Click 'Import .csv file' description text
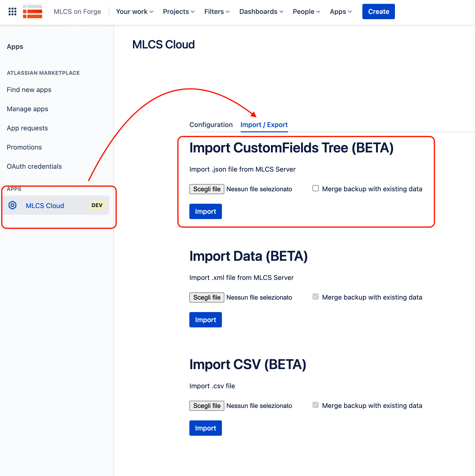This screenshot has height=476, width=475. 212,386
